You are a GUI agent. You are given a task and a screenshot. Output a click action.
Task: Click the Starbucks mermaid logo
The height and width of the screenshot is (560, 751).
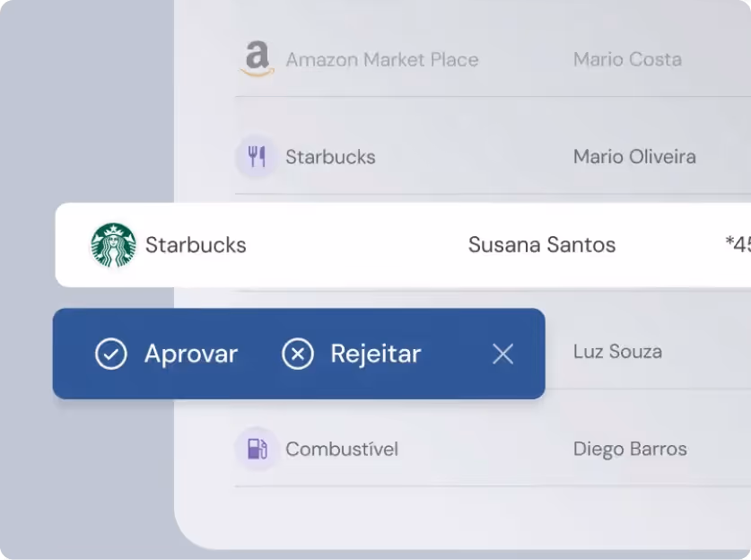point(111,244)
